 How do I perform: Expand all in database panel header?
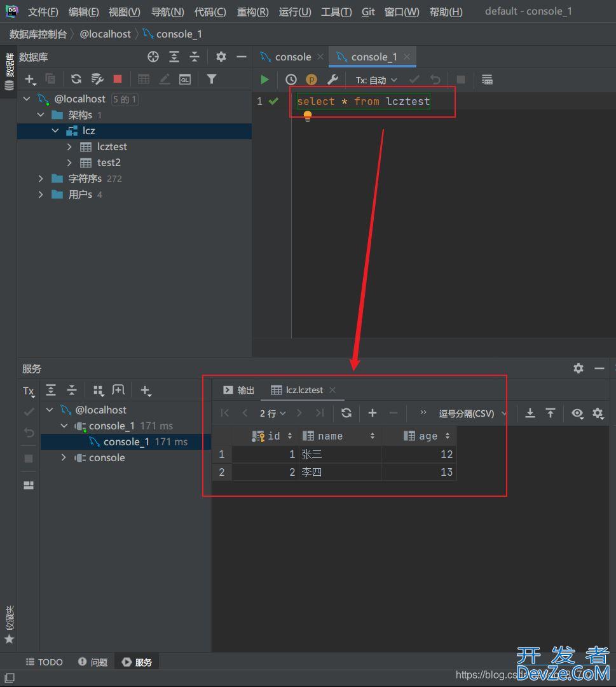(x=174, y=57)
